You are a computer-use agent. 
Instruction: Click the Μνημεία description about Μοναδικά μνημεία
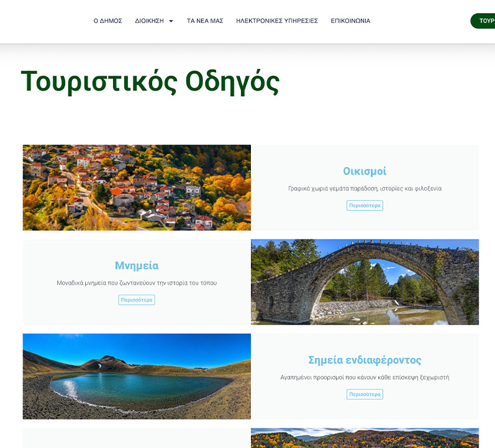pos(137,283)
